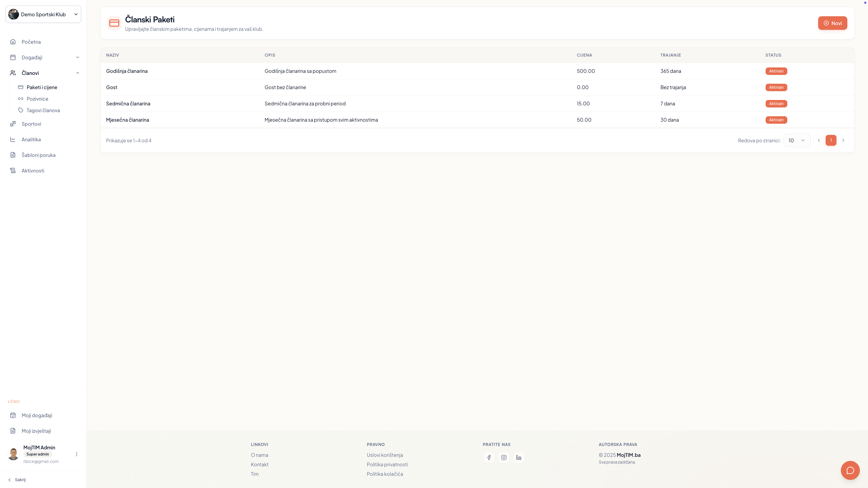This screenshot has width=868, height=488.
Task: Go to next page arrow
Action: click(x=843, y=140)
